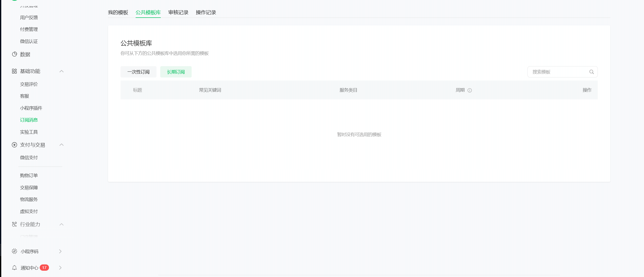Click the 搜索模板 search field
Screen dimensions: 644x277
tap(558, 72)
